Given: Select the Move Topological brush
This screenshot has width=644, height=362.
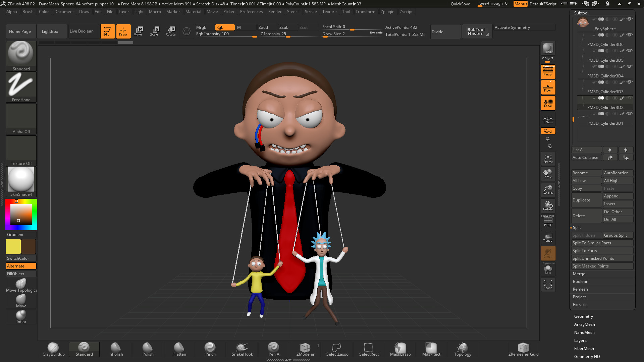Looking at the screenshot, I should [21, 285].
